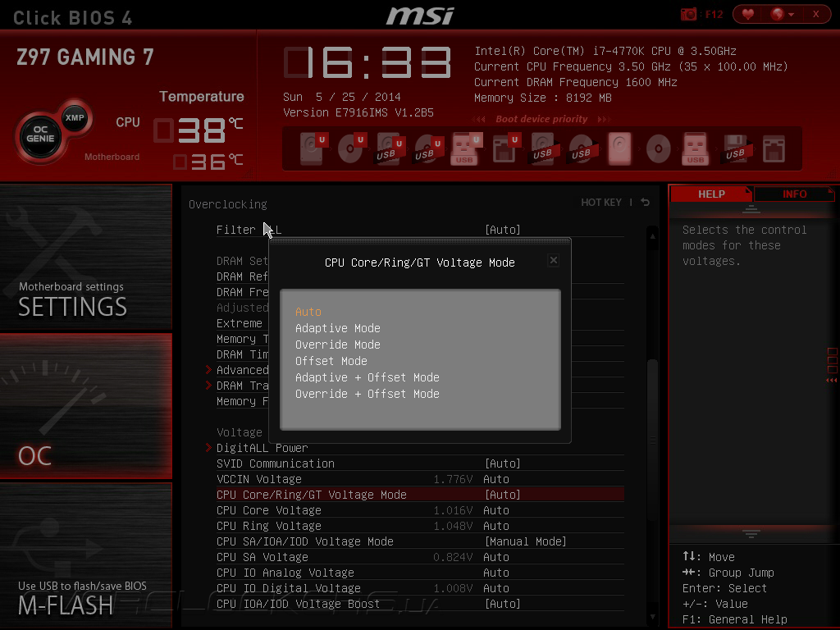840x630 pixels.
Task: Click right arrows beside Boot device priority
Action: 604,119
